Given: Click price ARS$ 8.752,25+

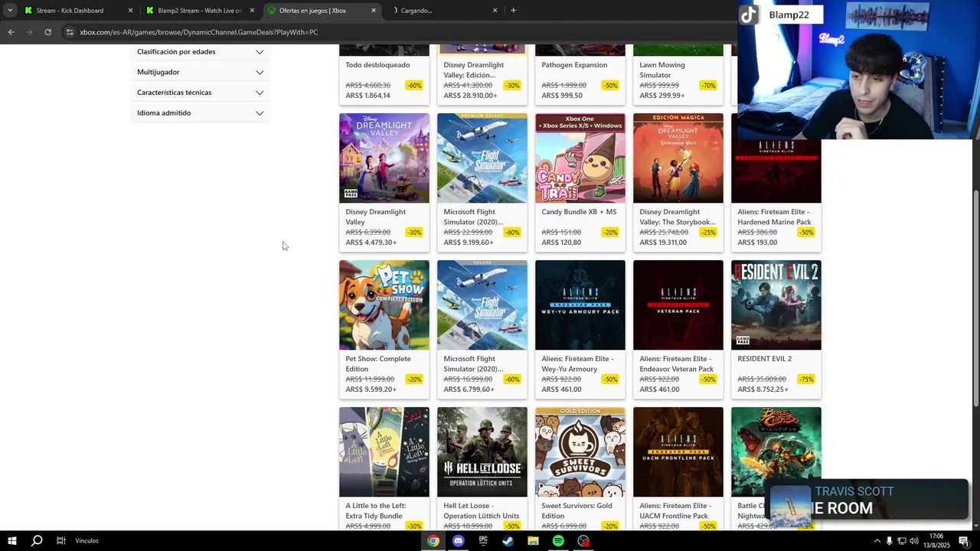Looking at the screenshot, I should click(x=763, y=390).
